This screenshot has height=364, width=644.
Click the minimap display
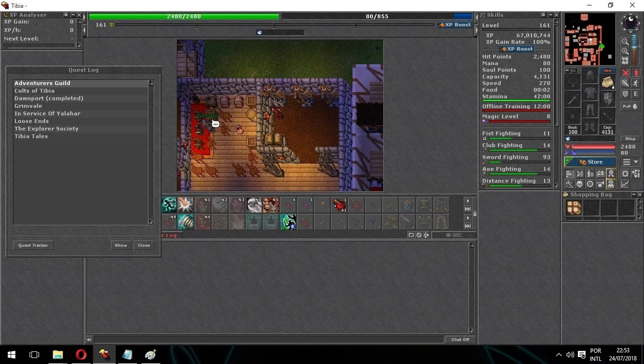(590, 39)
